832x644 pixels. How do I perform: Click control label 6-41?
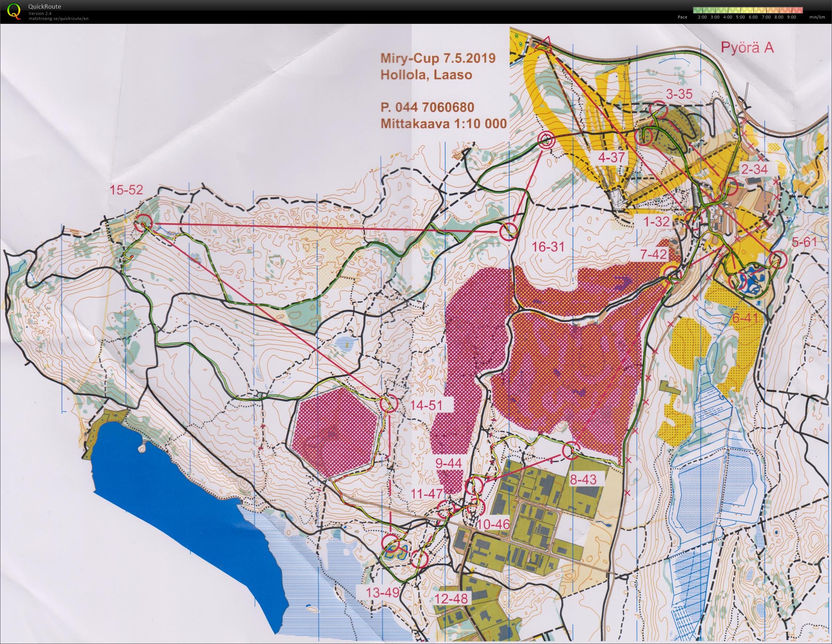point(746,319)
